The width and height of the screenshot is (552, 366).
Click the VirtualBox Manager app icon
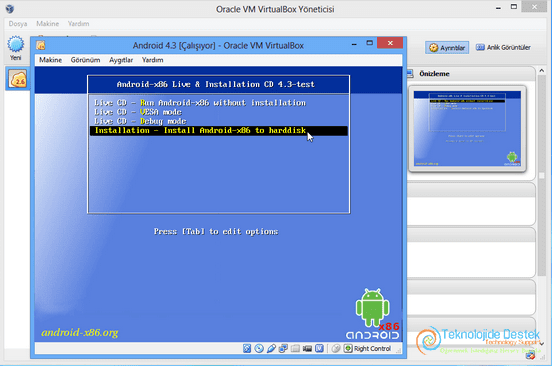10,9
